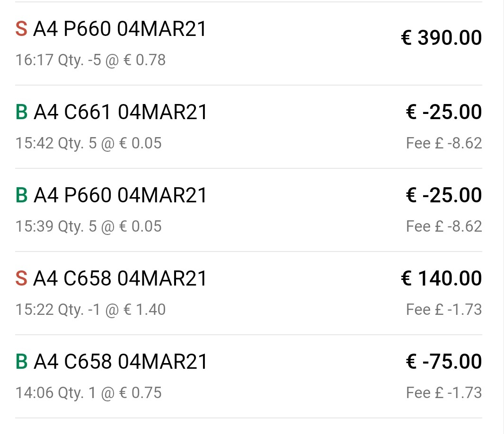Tap the 15:42 Qty. 5 @ € 0.05 details
Screen dimensions: 504x434
click(88, 143)
